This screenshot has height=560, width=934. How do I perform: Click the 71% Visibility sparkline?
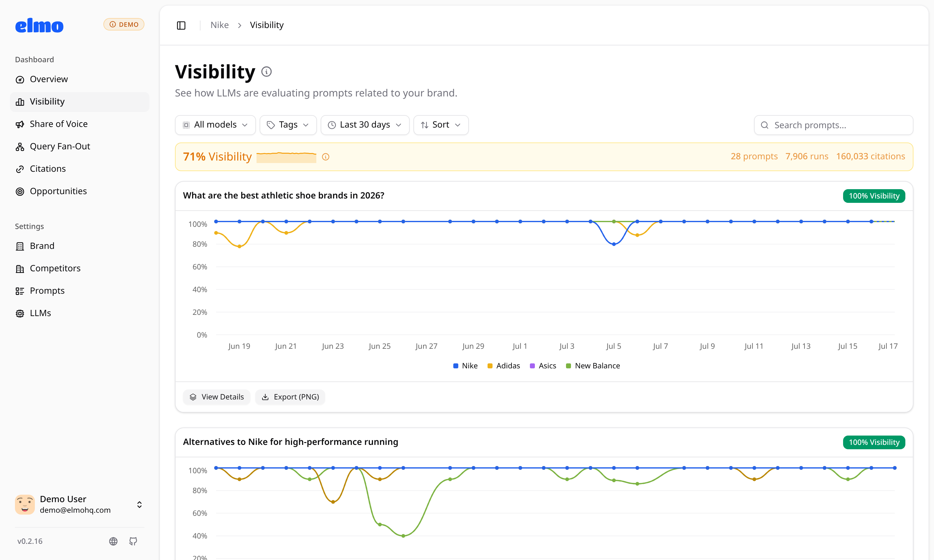[x=286, y=157]
